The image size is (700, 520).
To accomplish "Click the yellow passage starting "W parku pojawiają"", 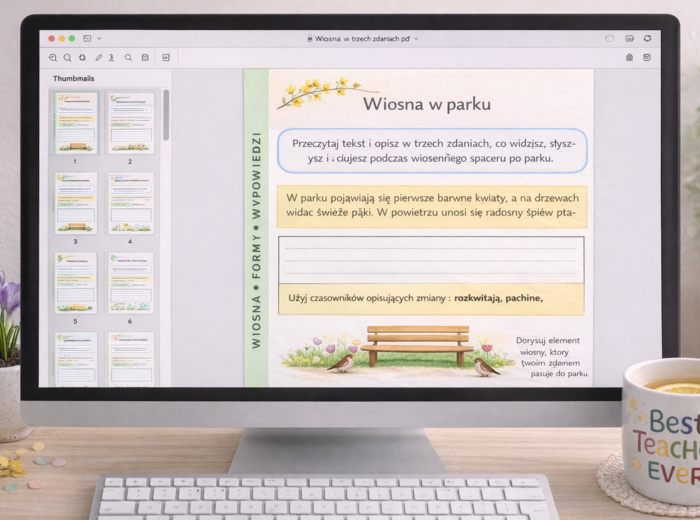I will pyautogui.click(x=432, y=206).
